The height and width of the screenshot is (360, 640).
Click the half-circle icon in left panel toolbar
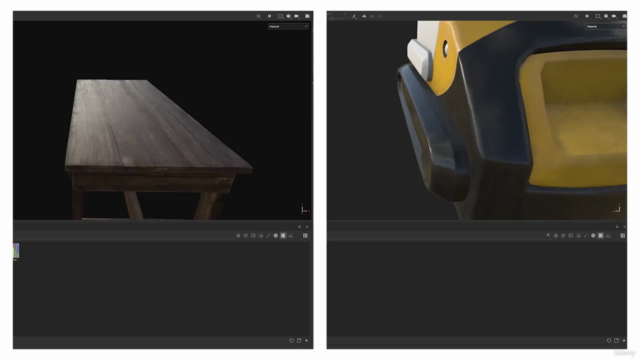click(x=238, y=236)
